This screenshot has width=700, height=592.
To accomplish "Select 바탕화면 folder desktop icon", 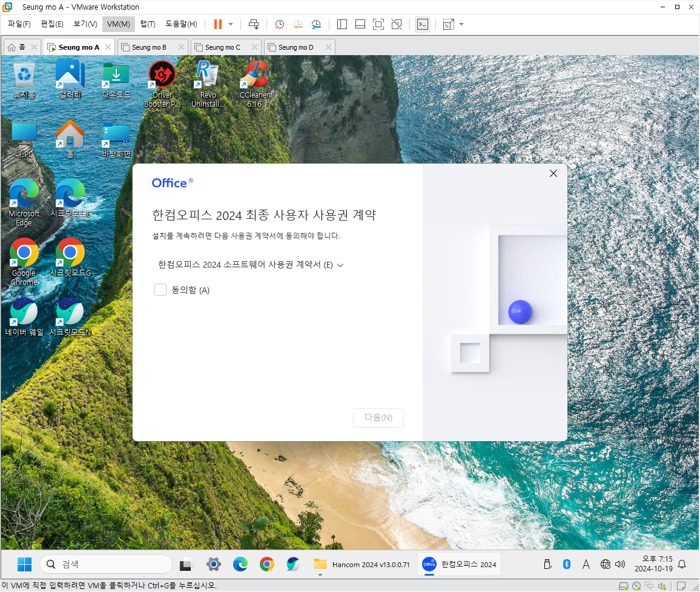I will coord(116,140).
